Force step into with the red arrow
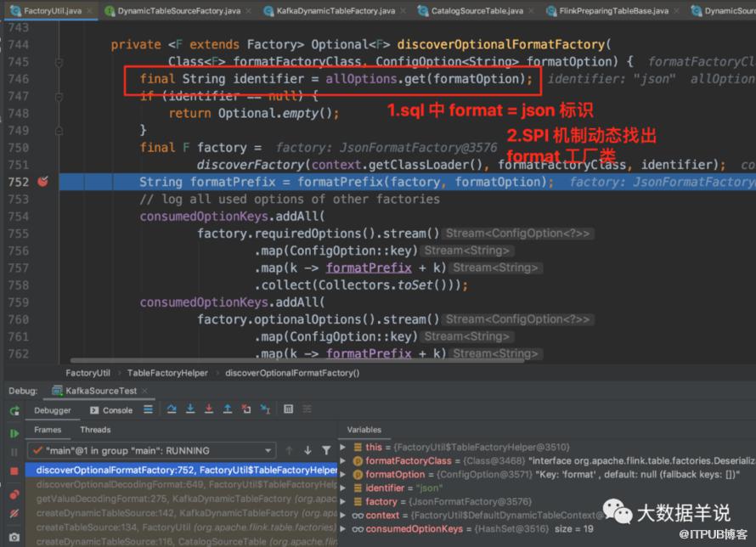Screen dimensions: 756x547 209,409
